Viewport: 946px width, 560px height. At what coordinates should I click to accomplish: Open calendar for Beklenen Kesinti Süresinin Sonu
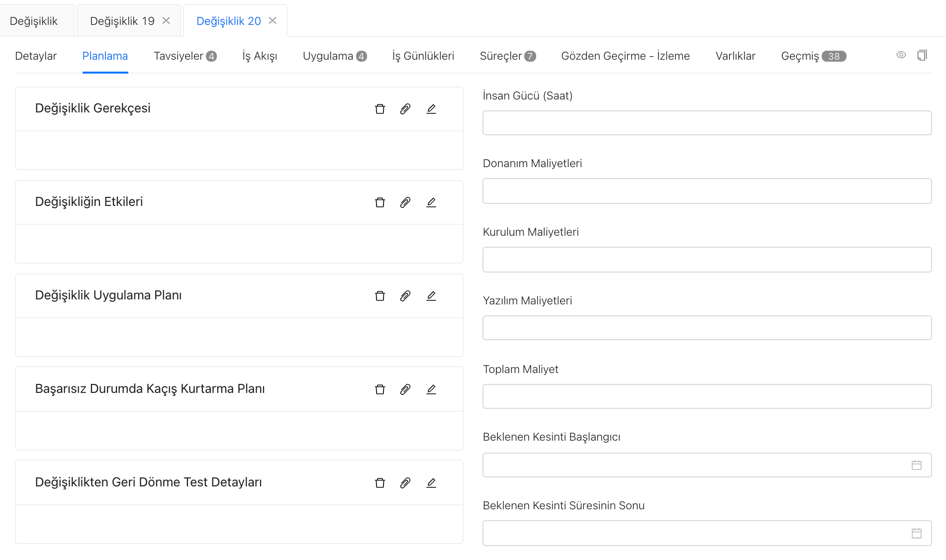(916, 533)
